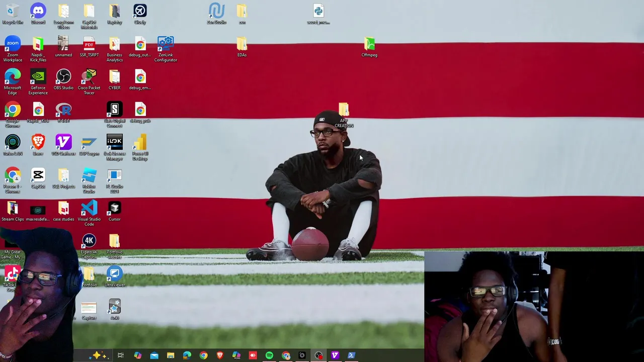Open the Napdi_Kick_files folder

[x=38, y=49]
